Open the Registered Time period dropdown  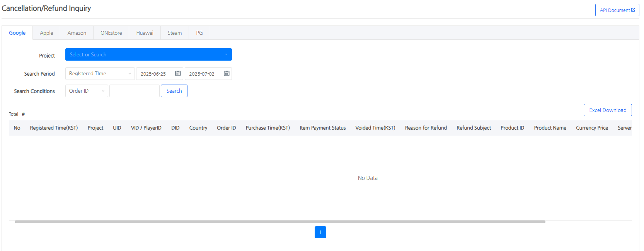[100, 73]
